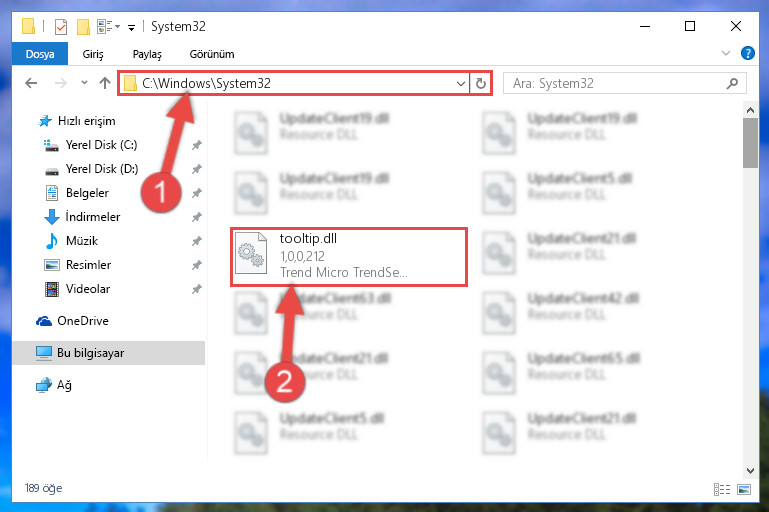Screen dimensions: 769x512
Task: Open İndirmeler in the sidebar
Action: coord(93,216)
